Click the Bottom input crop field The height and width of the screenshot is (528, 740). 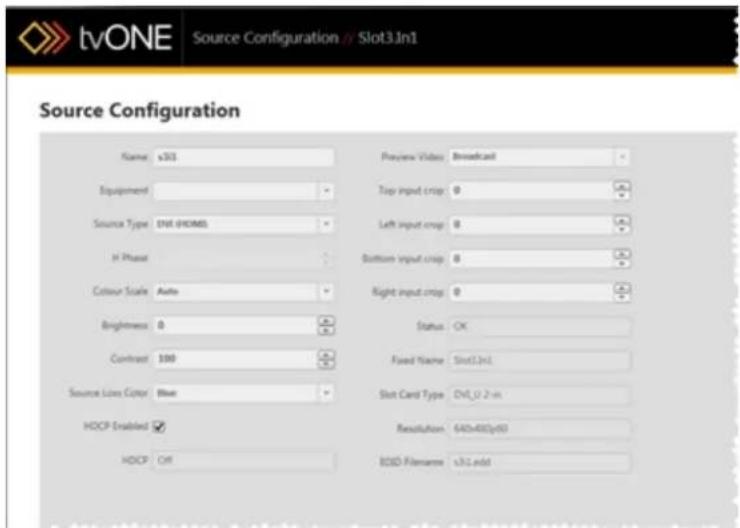click(531, 259)
